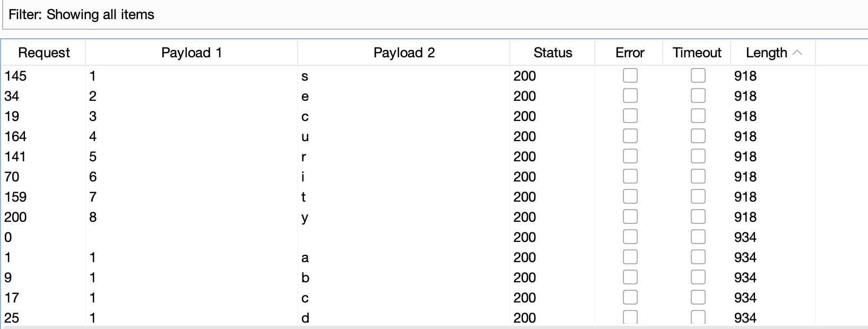Screen dimensions: 868x329
Task: Click the Error column header
Action: pos(629,53)
